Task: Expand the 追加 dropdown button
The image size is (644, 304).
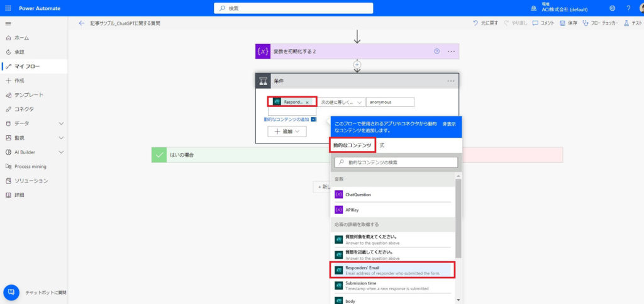Action: click(287, 132)
